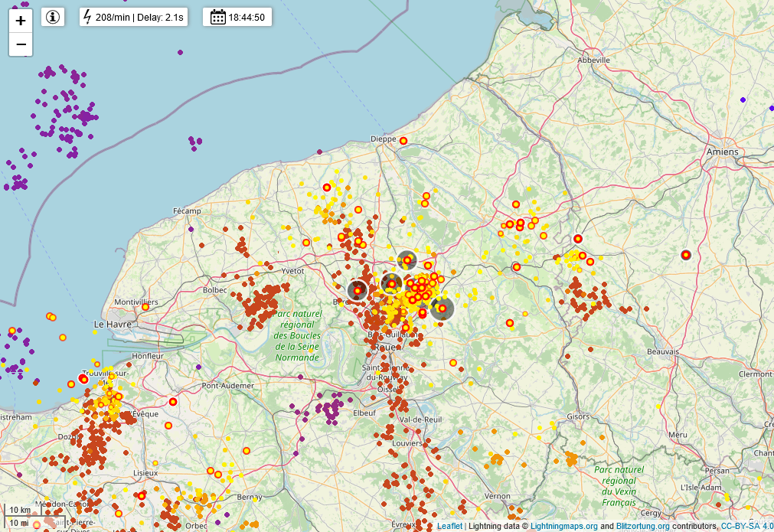Select the isolated strike marker west of Amiens

coord(686,255)
